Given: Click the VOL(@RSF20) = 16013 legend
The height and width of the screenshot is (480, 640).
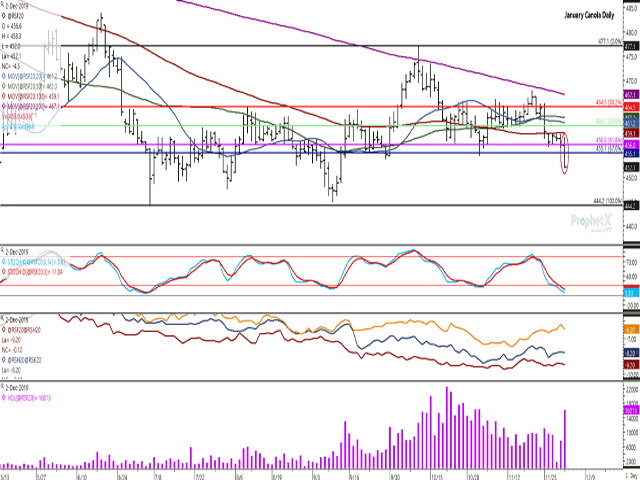Looking at the screenshot, I should 29,398.
